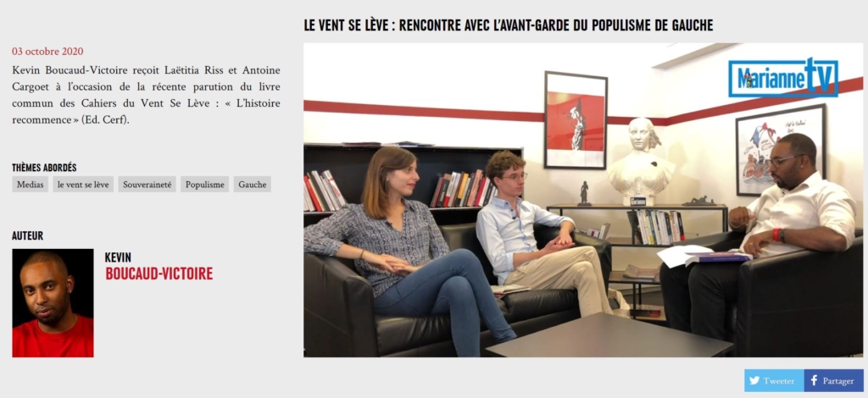
Task: Click the Marianne TV logo on video
Action: click(x=782, y=78)
